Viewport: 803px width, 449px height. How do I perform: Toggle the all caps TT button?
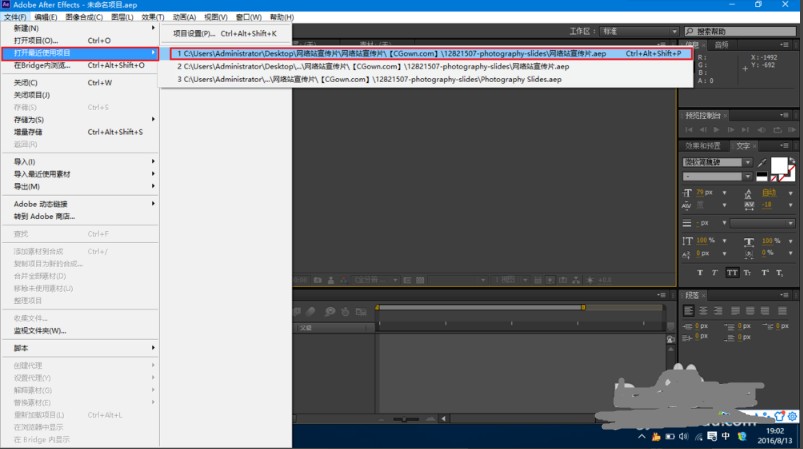coord(733,272)
